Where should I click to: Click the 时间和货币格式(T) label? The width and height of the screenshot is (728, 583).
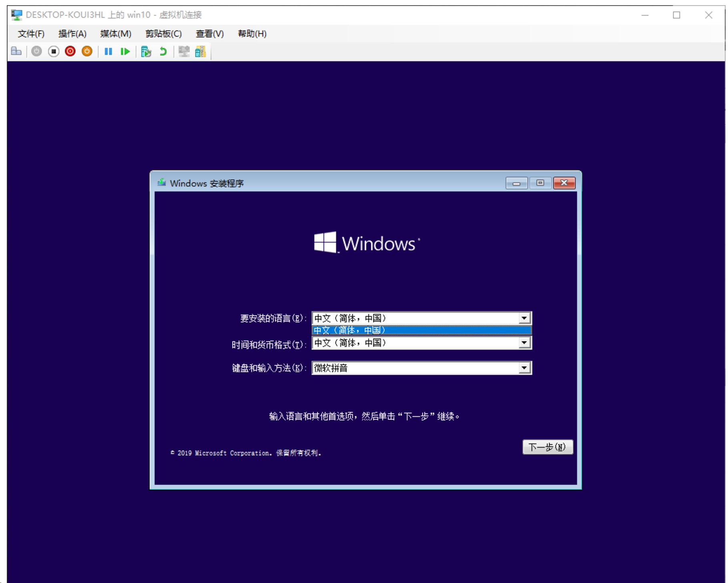click(269, 345)
